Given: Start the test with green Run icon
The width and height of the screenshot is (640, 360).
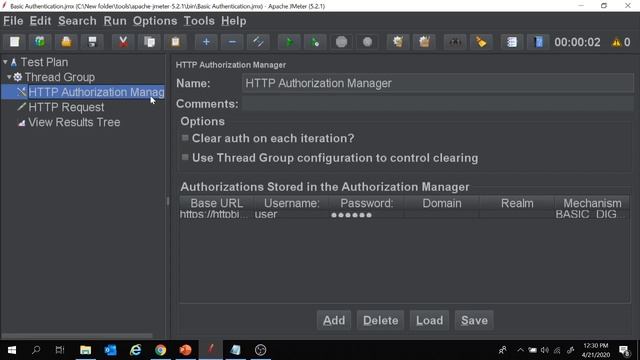Looking at the screenshot, I should (289, 42).
